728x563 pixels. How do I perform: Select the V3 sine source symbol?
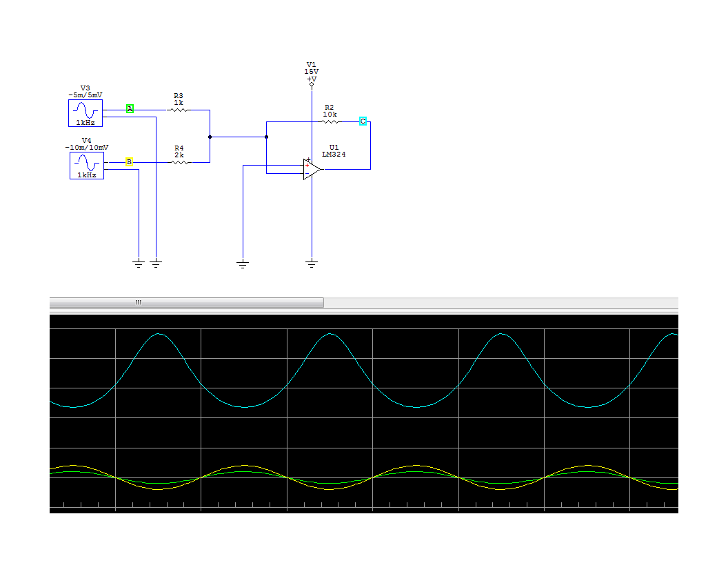click(x=85, y=113)
